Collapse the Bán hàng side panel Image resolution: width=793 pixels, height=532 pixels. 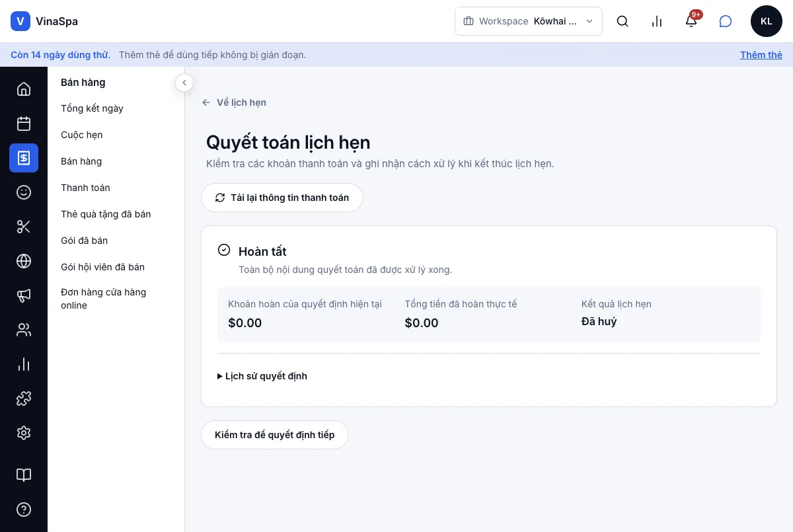tap(184, 83)
